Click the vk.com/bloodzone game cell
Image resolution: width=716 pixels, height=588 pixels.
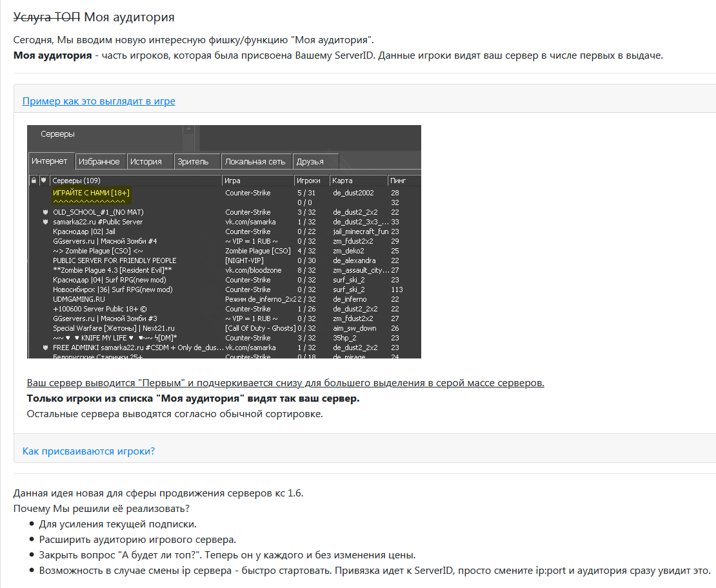coord(254,270)
